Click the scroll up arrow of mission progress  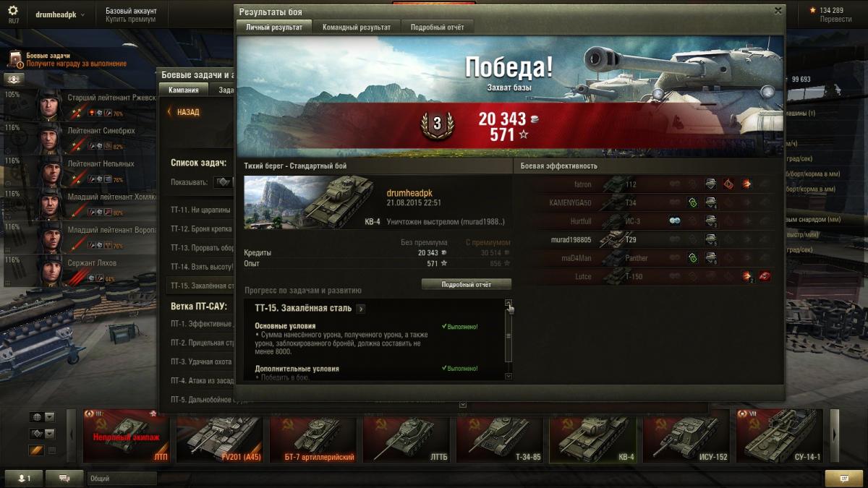click(508, 303)
